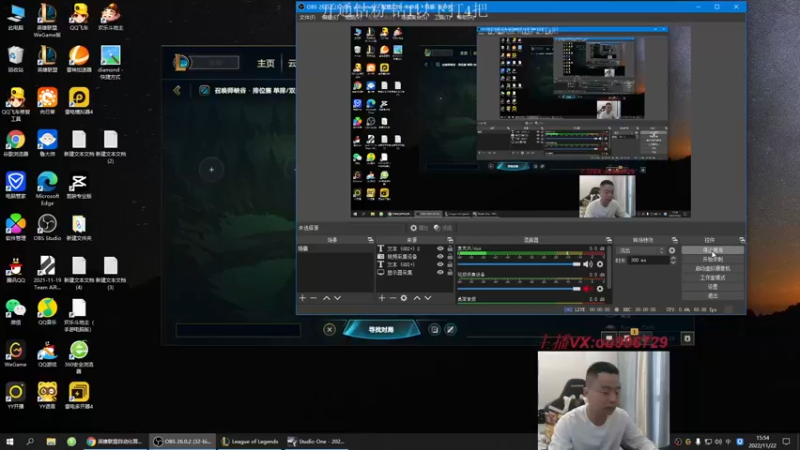Viewport: 800px width, 450px height.
Task: Remove selected scene with minus icon
Action: click(x=313, y=298)
